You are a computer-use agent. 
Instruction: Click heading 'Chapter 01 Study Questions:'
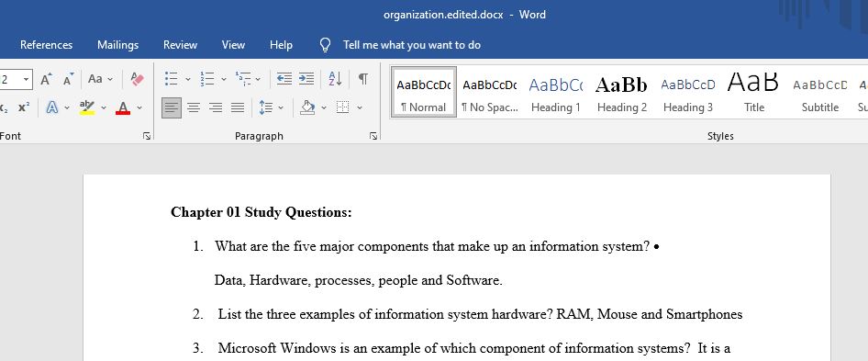pos(262,212)
